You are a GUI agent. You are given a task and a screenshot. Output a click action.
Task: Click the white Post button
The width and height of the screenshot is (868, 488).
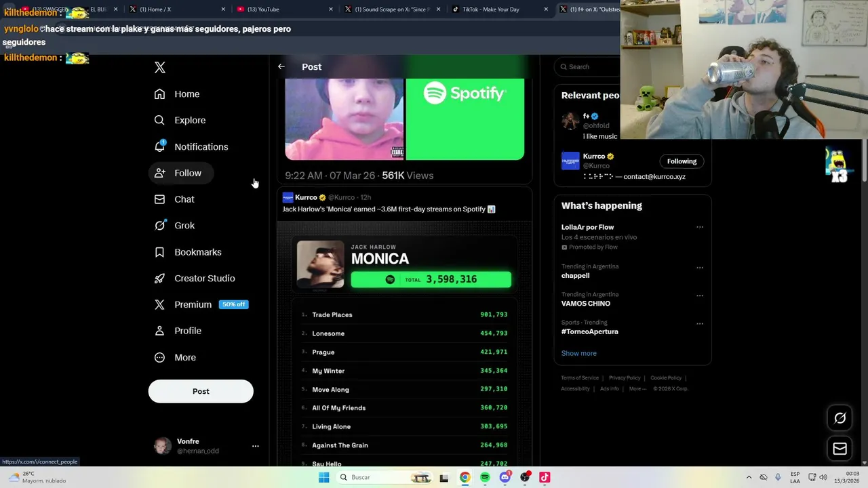[201, 391]
